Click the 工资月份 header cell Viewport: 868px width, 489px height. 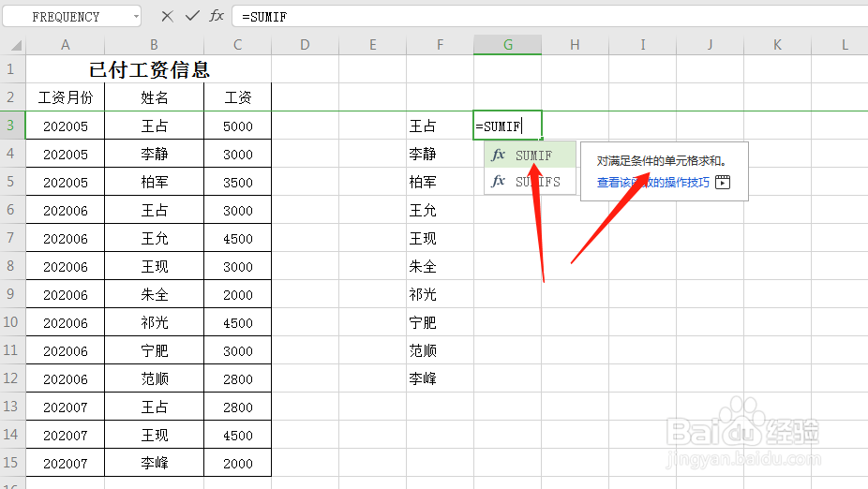[x=66, y=97]
